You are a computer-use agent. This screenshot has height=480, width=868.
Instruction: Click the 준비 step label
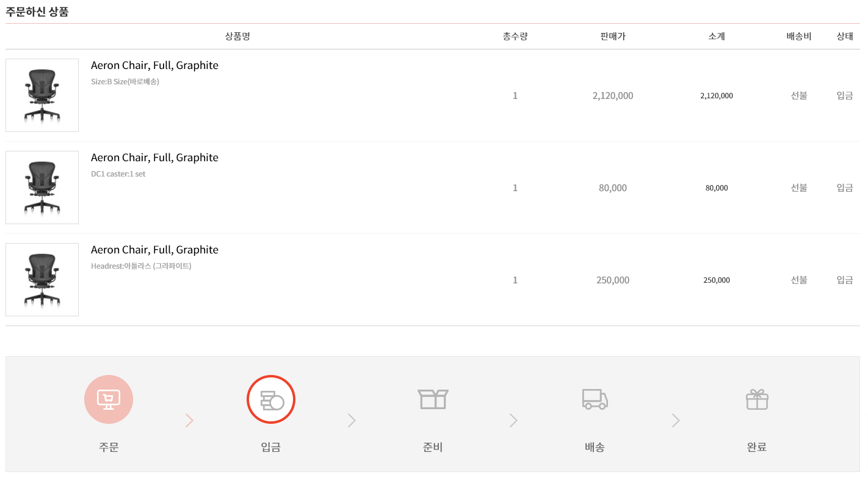pyautogui.click(x=433, y=447)
